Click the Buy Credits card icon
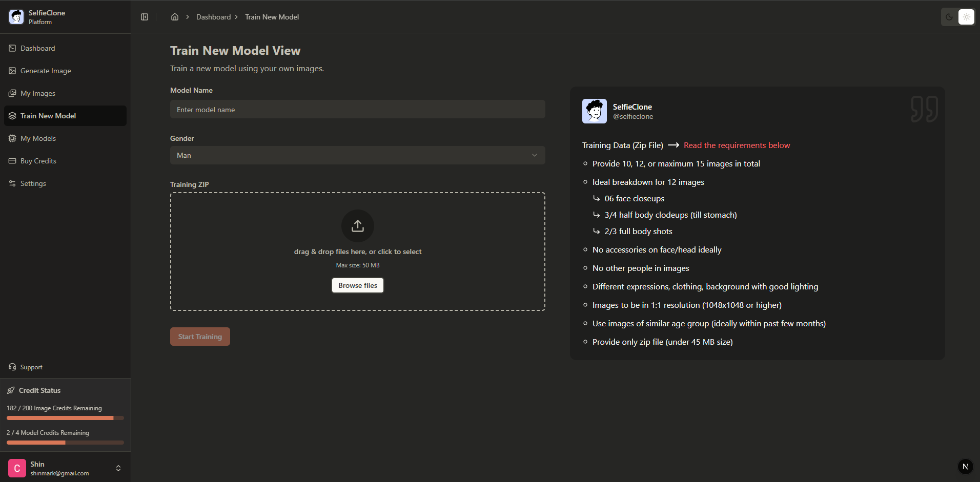 [12, 161]
